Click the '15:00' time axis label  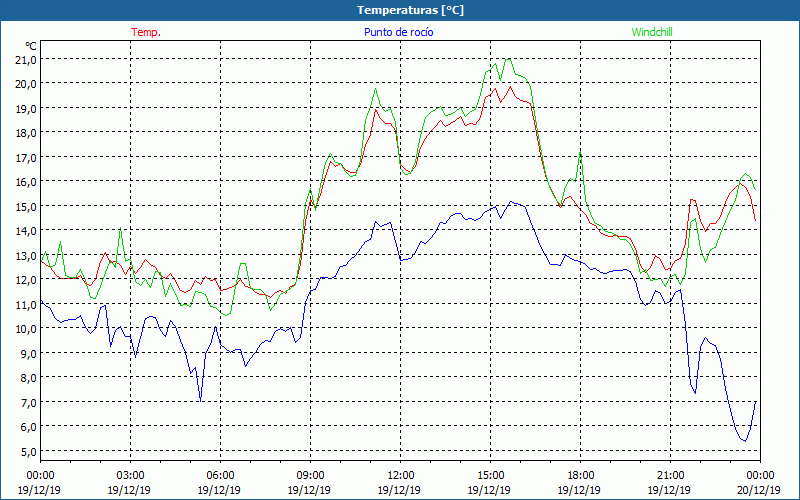(490, 476)
